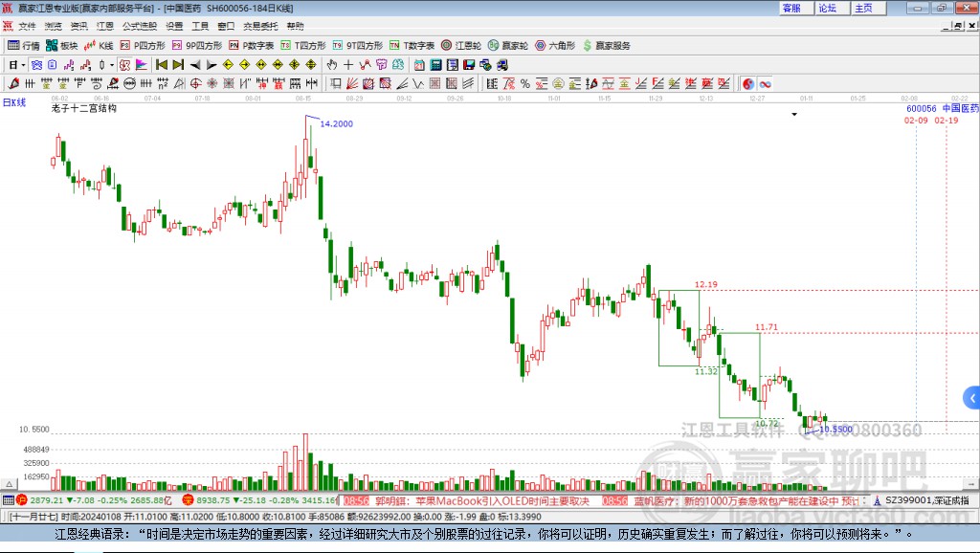
Task: Toggle the infinity loop icon
Action: tap(765, 84)
